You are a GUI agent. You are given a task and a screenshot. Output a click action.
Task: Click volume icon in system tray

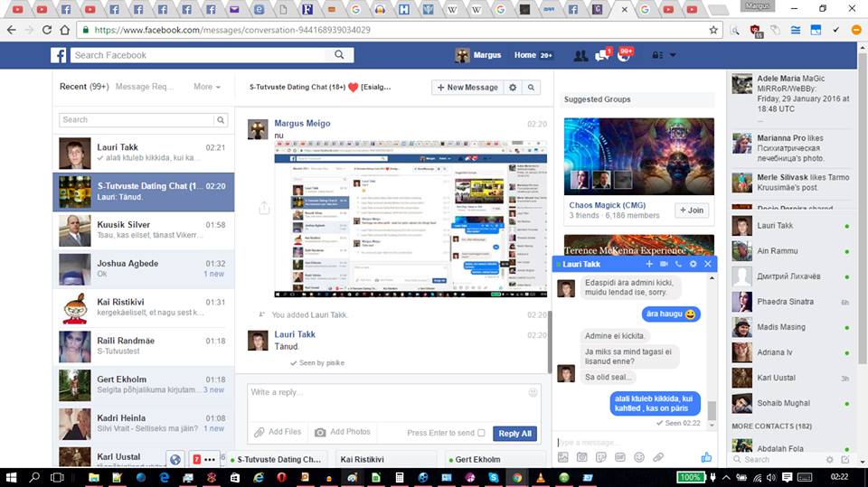point(771,477)
